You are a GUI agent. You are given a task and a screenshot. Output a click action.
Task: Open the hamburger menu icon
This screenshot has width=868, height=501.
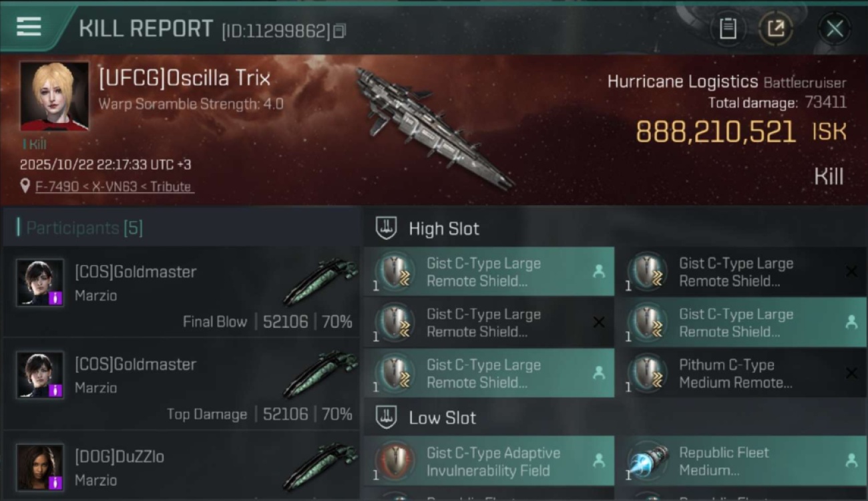coord(29,27)
